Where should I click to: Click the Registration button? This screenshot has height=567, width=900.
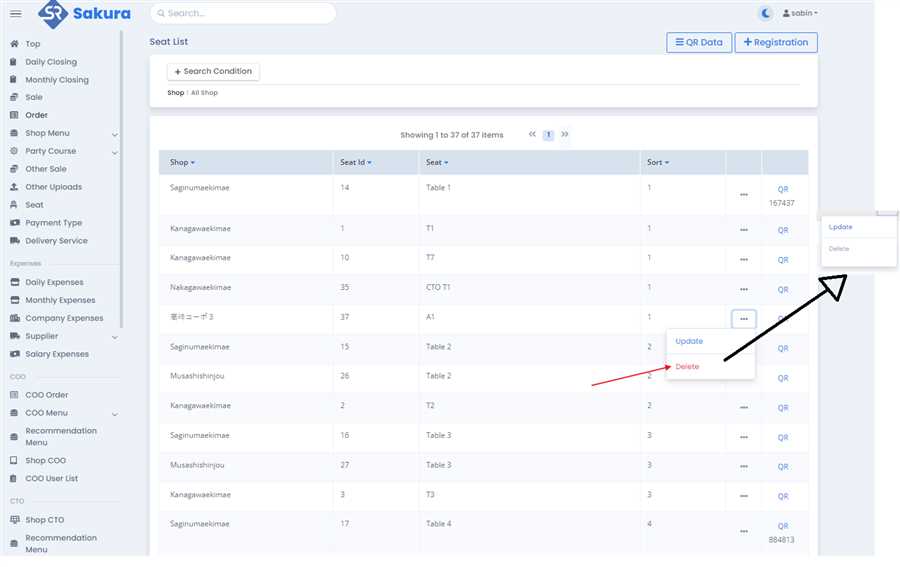[776, 42]
